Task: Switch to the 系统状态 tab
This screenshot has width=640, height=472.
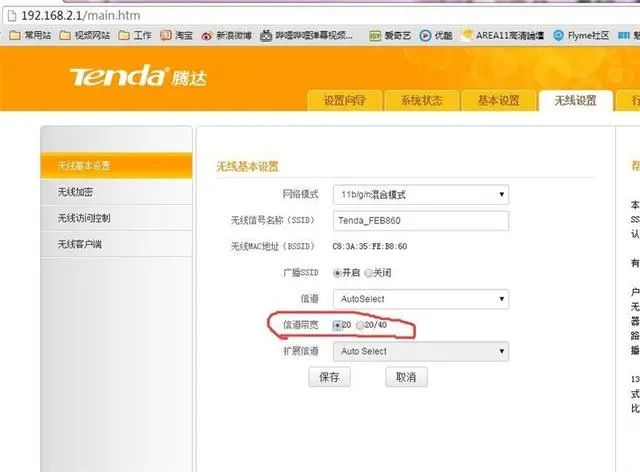Action: coord(420,101)
